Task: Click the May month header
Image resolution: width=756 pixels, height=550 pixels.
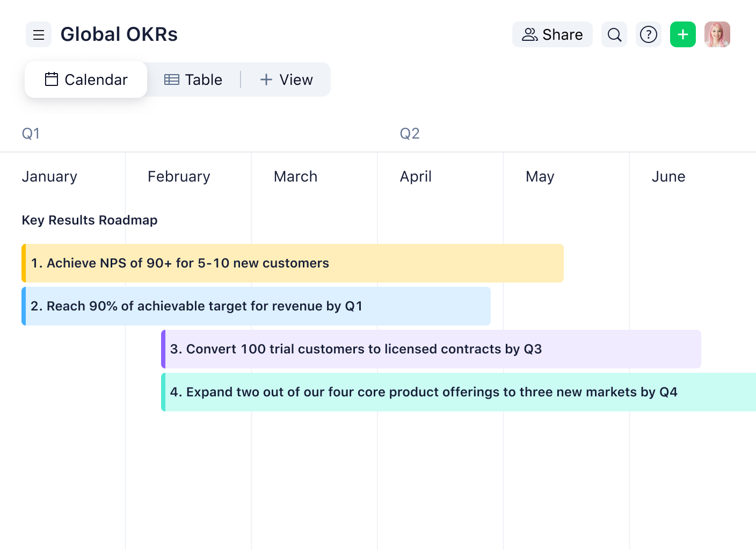Action: pos(540,177)
